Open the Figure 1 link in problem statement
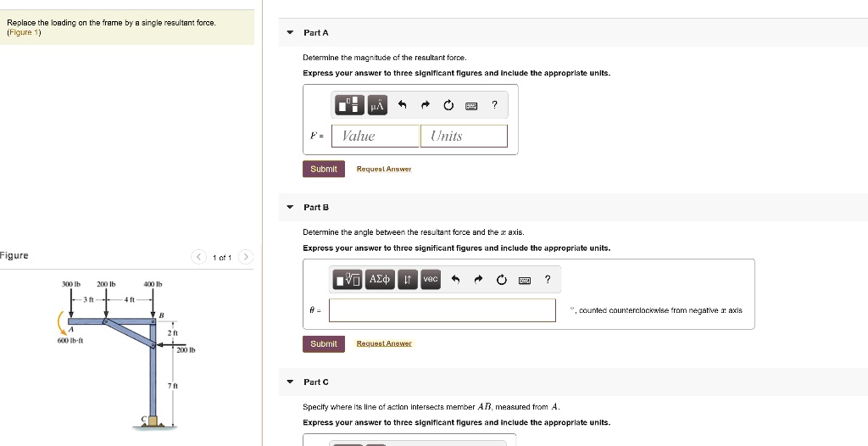The width and height of the screenshot is (868, 446). point(19,32)
